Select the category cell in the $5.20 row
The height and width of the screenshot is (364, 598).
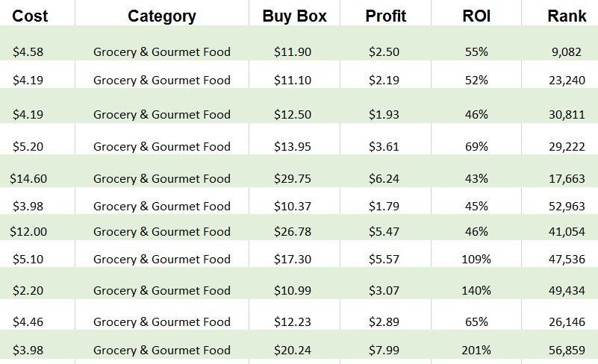point(162,146)
